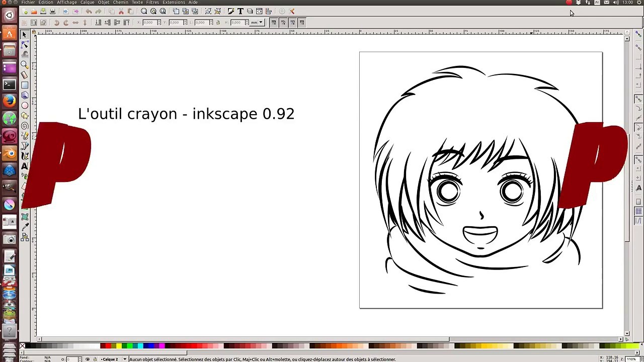Image resolution: width=644 pixels, height=362 pixels.
Task: Toggle move patterns with objects option
Action: coord(302,22)
